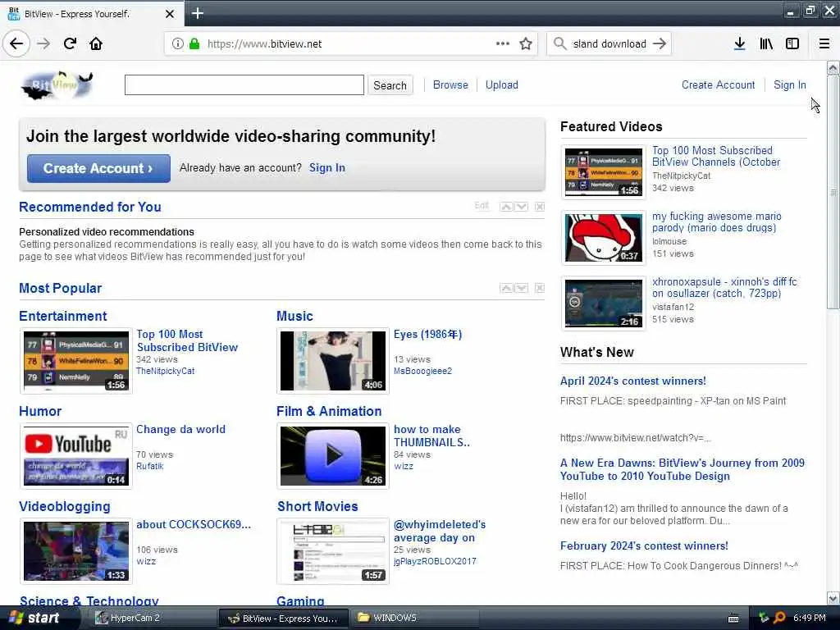Open @whyimdeleted's average day video link

[440, 531]
